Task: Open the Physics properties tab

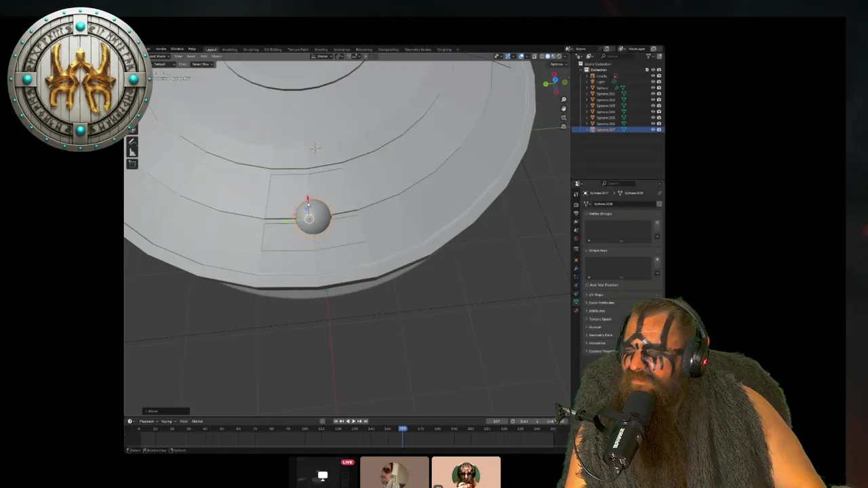Action: (576, 285)
